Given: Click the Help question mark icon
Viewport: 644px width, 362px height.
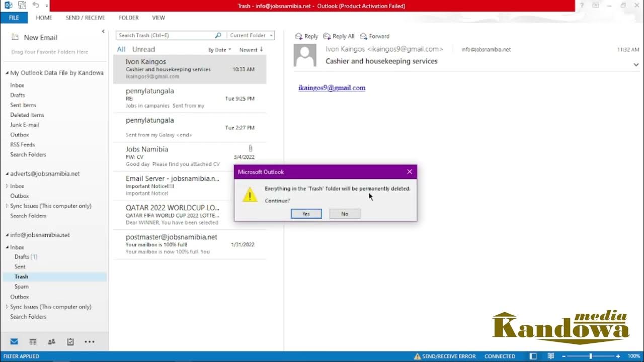Looking at the screenshot, I should (582, 6).
